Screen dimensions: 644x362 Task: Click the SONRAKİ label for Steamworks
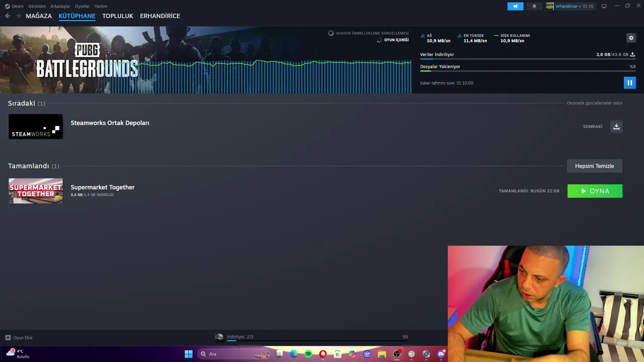pos(593,127)
